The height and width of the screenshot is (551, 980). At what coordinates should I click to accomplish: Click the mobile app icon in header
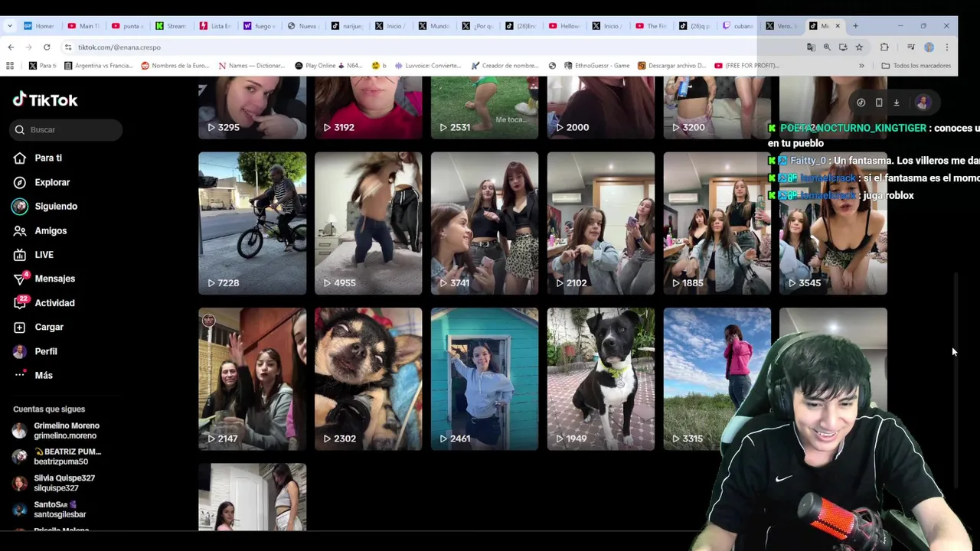coord(879,103)
